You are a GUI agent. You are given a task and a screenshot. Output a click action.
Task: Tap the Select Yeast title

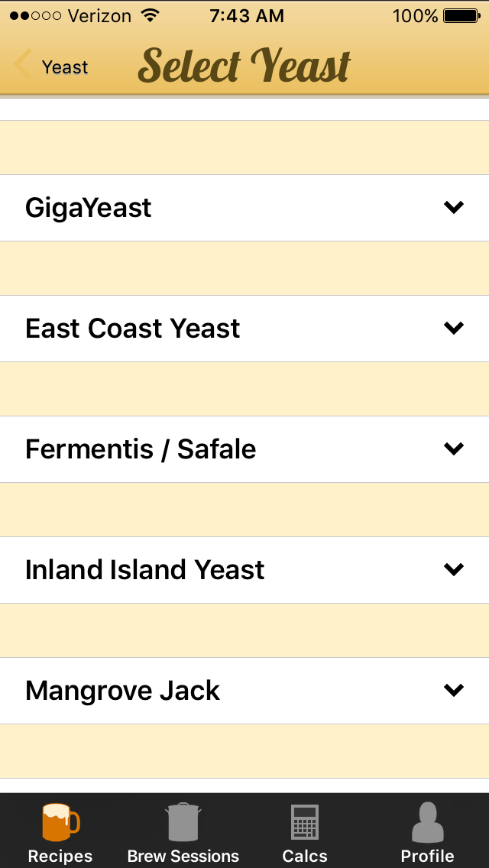point(244,65)
